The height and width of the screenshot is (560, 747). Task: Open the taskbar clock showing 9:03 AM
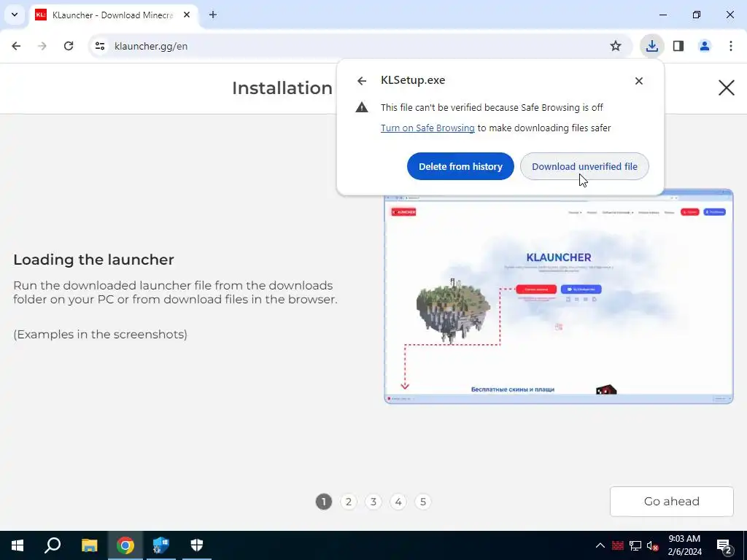point(684,545)
